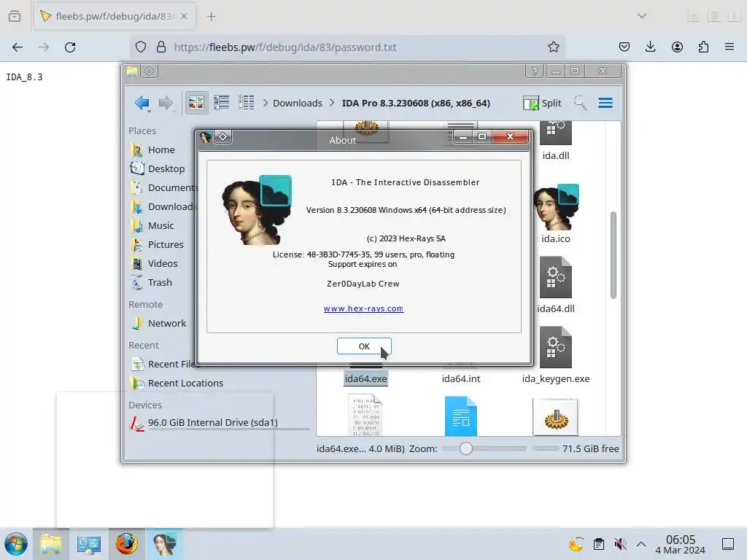Select the binary text file icon
Screen dimensions: 747x560
pyautogui.click(x=365, y=415)
